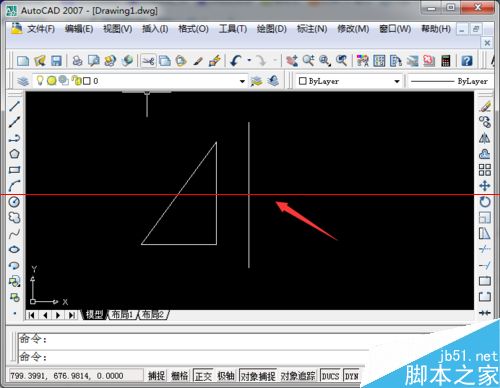This screenshot has height=388, width=500.
Task: Select the Rotate tool
Action: pos(485,202)
